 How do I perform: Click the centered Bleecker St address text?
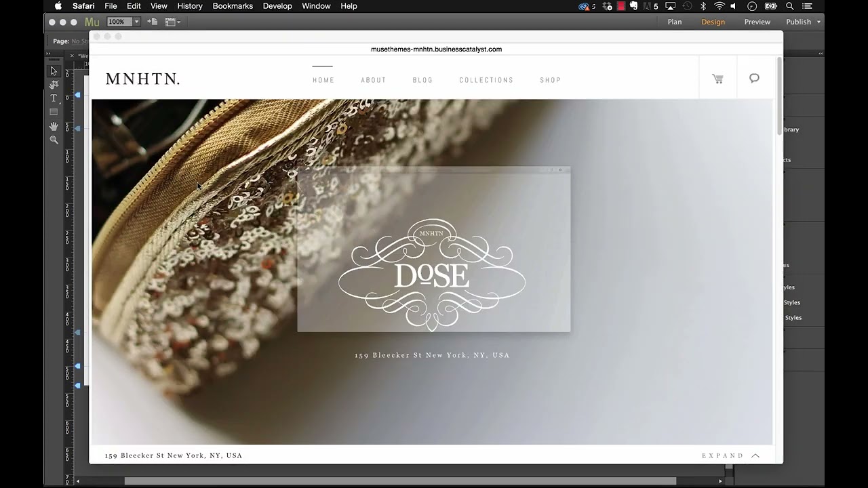(x=432, y=355)
